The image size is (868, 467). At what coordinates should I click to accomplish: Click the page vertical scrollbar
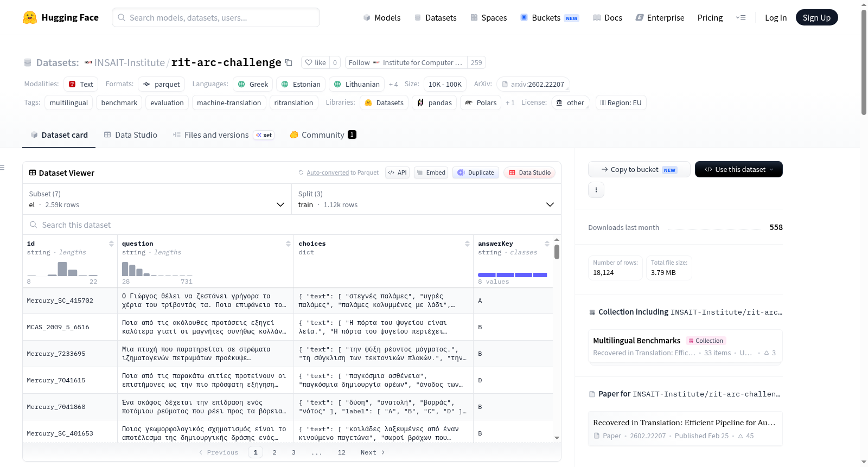pos(864,62)
